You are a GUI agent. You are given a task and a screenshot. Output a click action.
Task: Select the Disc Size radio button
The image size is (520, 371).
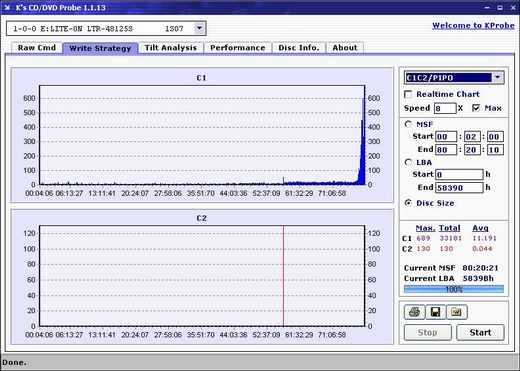[408, 203]
